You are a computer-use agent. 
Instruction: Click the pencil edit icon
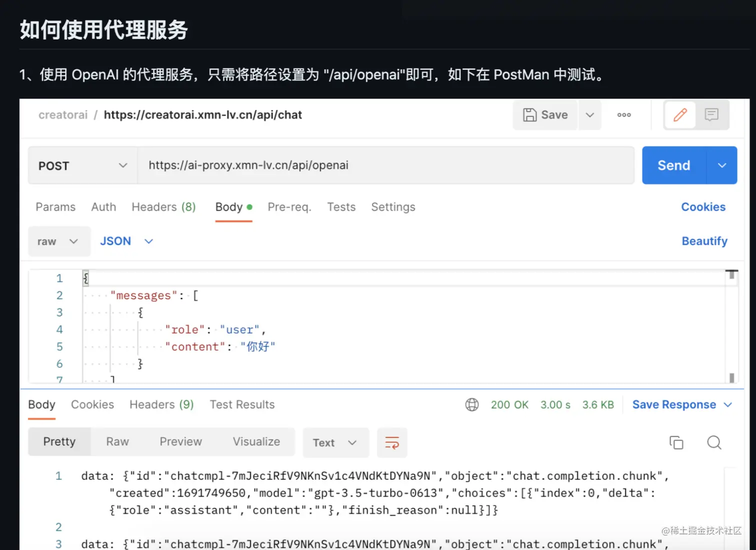679,115
